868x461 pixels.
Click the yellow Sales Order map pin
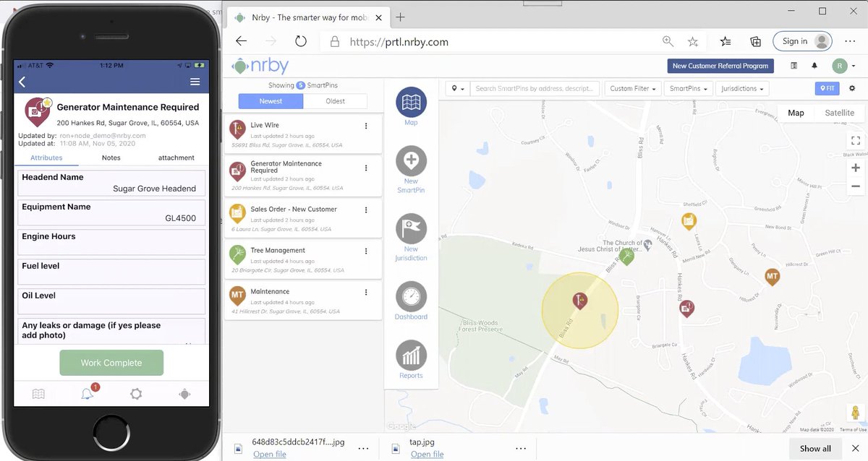point(689,221)
